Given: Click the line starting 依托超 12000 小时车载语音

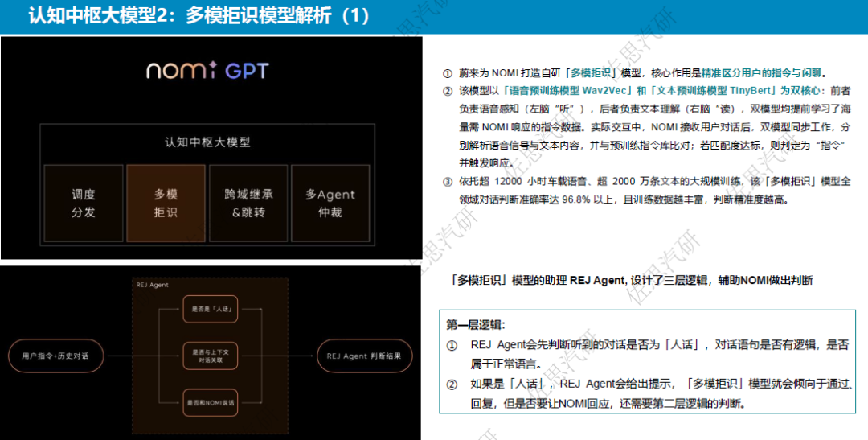Looking at the screenshot, I should point(655,182).
